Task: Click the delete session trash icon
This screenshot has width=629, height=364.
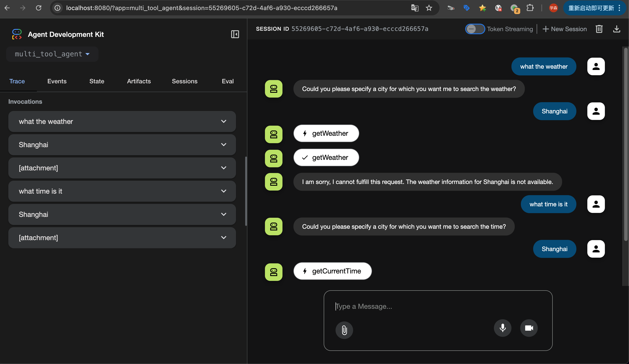Action: pos(599,29)
